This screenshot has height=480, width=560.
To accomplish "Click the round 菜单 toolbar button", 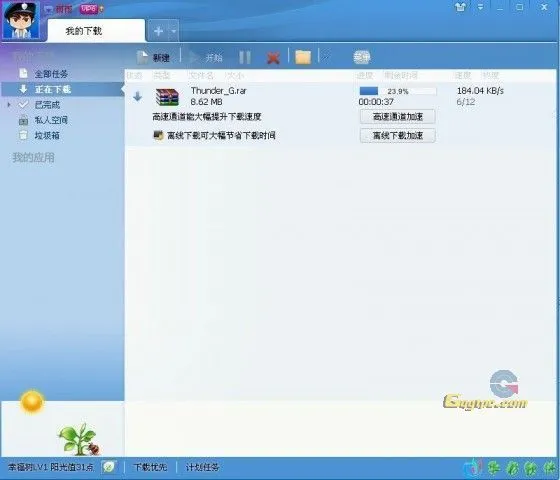I will [361, 57].
